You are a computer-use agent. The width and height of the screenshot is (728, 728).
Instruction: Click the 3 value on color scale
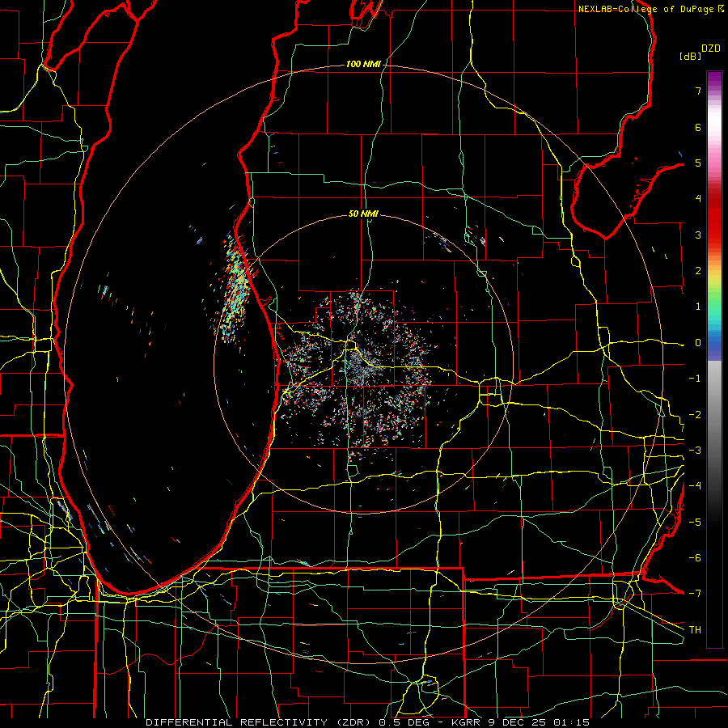pyautogui.click(x=698, y=235)
